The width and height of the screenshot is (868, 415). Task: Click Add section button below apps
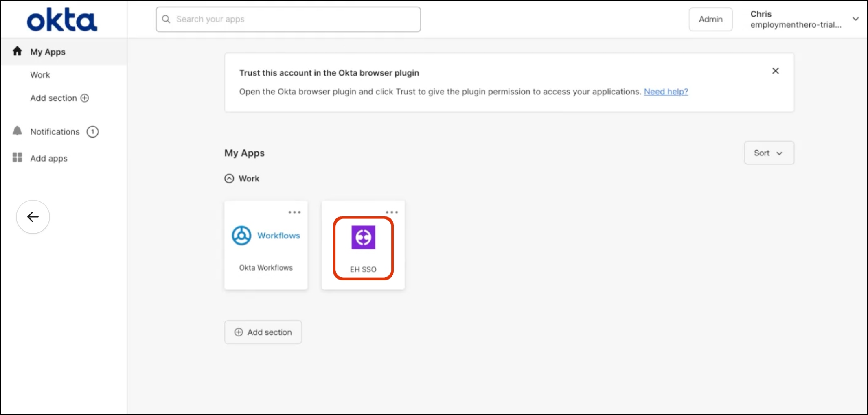click(263, 332)
